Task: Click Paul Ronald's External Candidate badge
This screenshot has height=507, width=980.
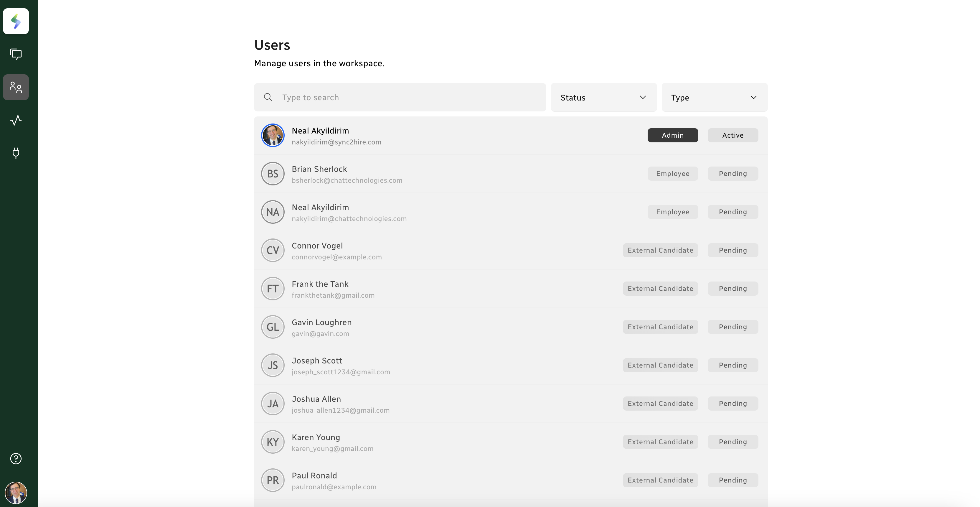Action: tap(660, 480)
